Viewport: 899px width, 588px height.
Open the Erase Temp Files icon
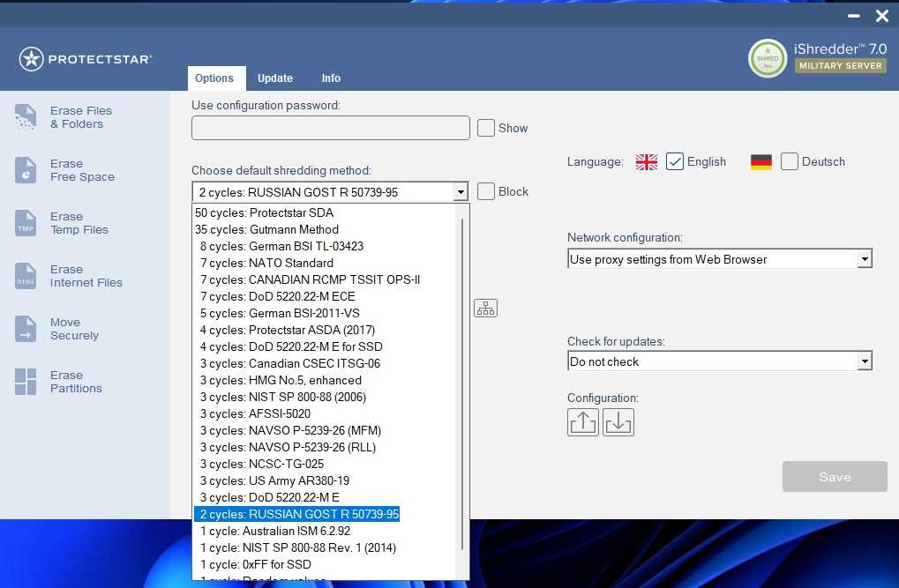pos(26,223)
